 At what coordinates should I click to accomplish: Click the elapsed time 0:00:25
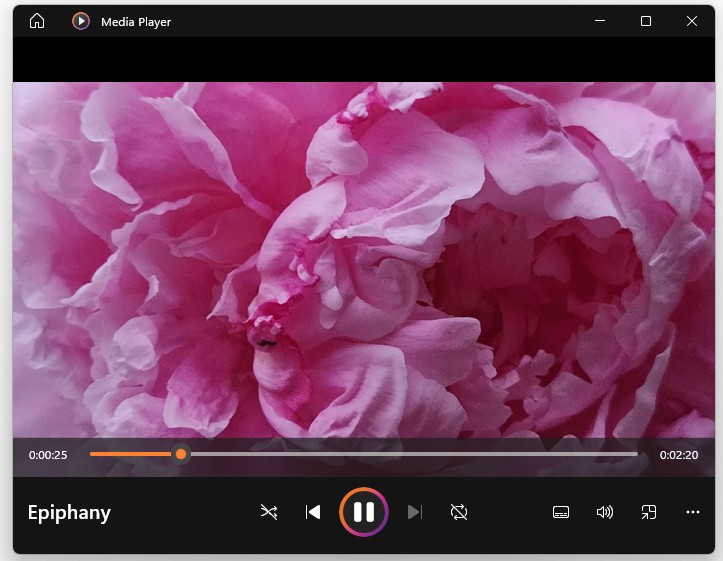tap(48, 455)
